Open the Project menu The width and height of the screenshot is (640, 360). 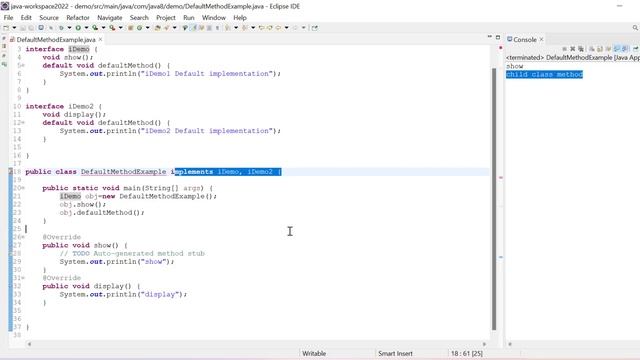166,18
